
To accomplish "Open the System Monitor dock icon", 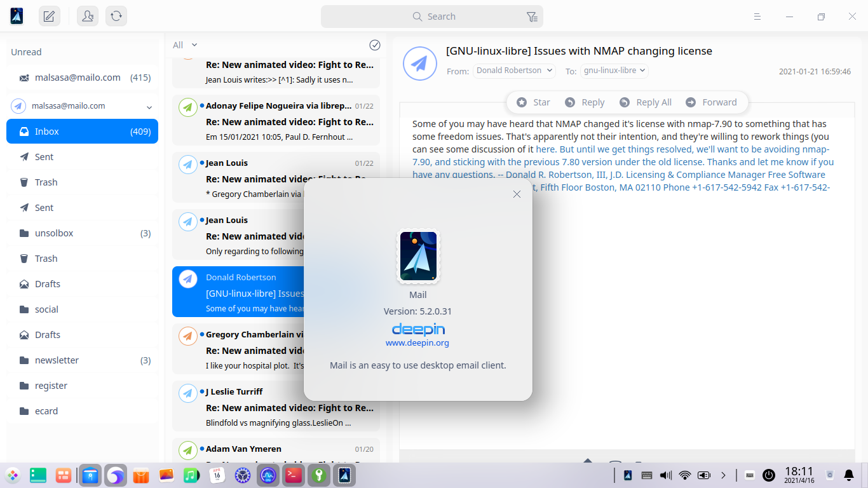I will (x=268, y=475).
